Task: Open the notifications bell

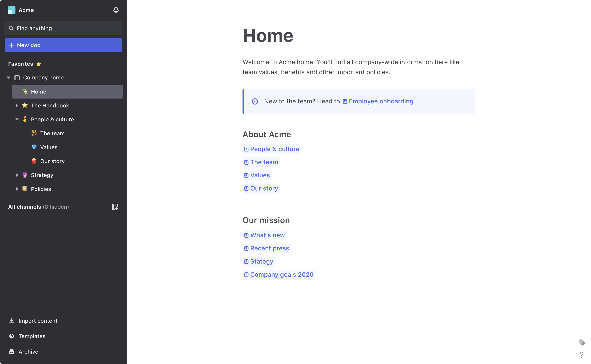Action: (x=116, y=10)
